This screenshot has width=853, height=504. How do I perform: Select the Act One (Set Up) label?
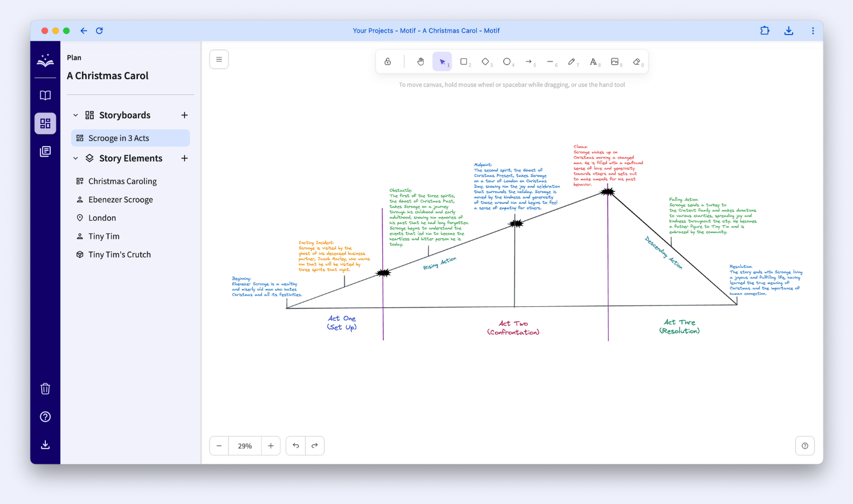click(342, 323)
